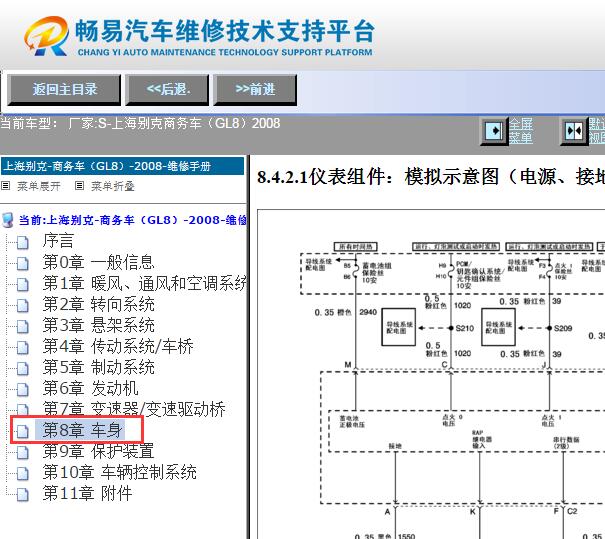605x539 pixels.
Task: Click the 菜单展开 label
Action: point(39,186)
